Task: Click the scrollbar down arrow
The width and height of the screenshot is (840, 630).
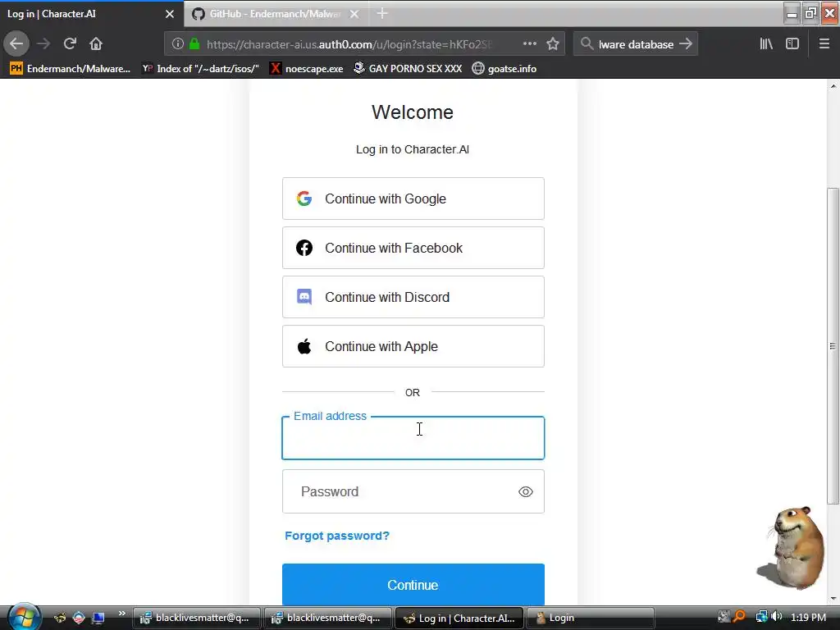Action: coord(833,598)
